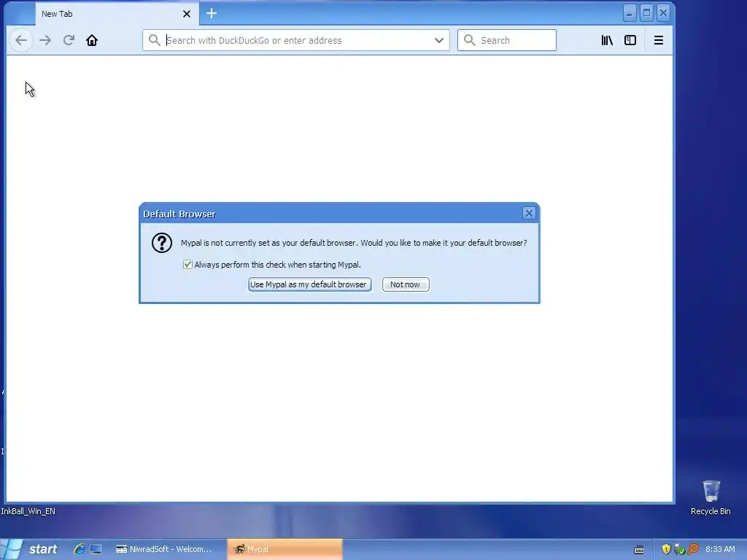
Task: Open the Library bookshelf icon
Action: [607, 41]
